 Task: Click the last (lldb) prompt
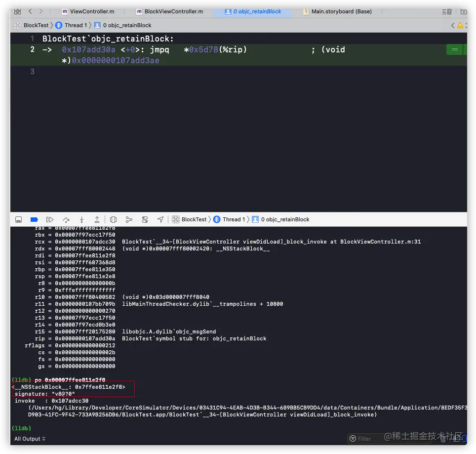(21, 428)
